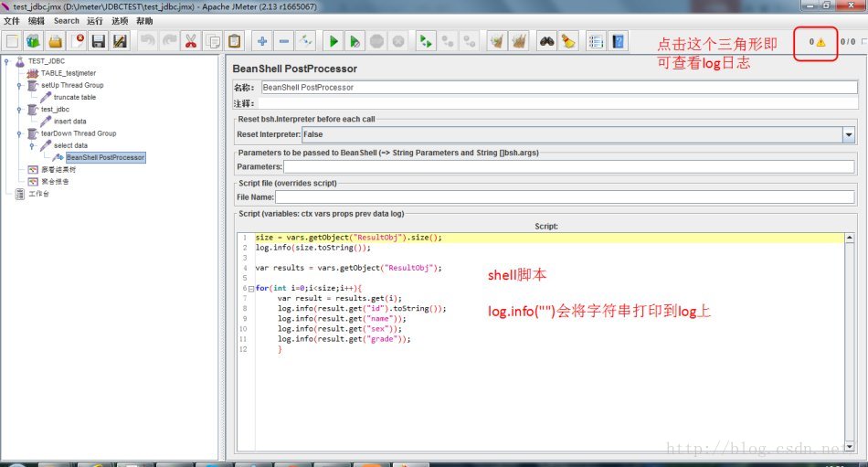The image size is (868, 467).
Task: Select TABLE_testjmeter config element
Action: (x=69, y=73)
